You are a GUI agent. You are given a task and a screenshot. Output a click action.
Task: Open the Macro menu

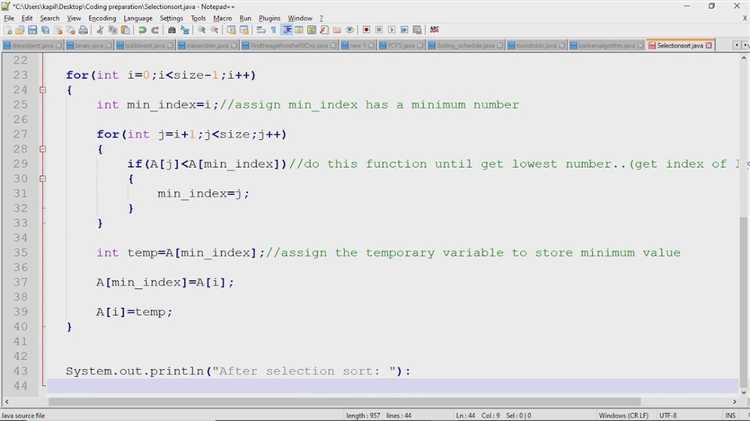click(x=222, y=18)
